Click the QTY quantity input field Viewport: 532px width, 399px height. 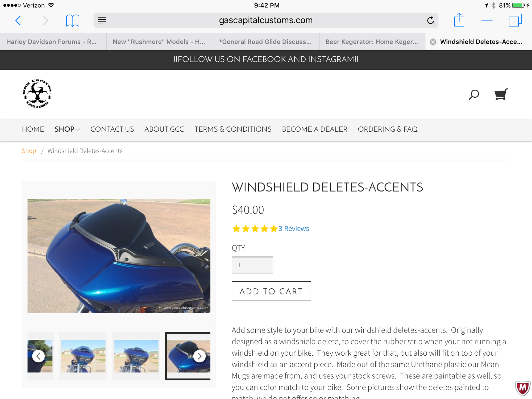[252, 265]
